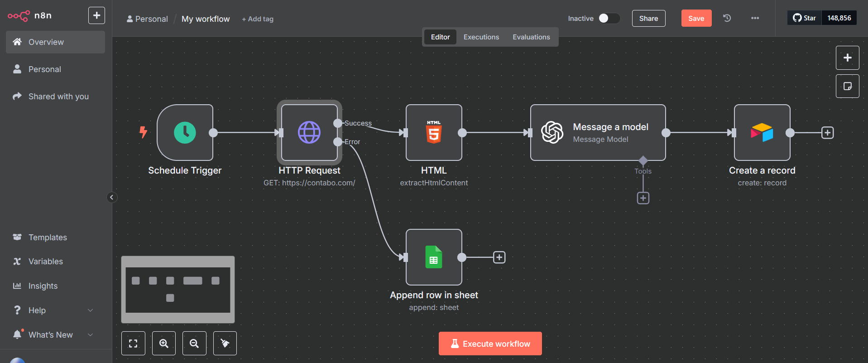868x363 pixels.
Task: Click the Airtable Create a record node
Action: [762, 132]
